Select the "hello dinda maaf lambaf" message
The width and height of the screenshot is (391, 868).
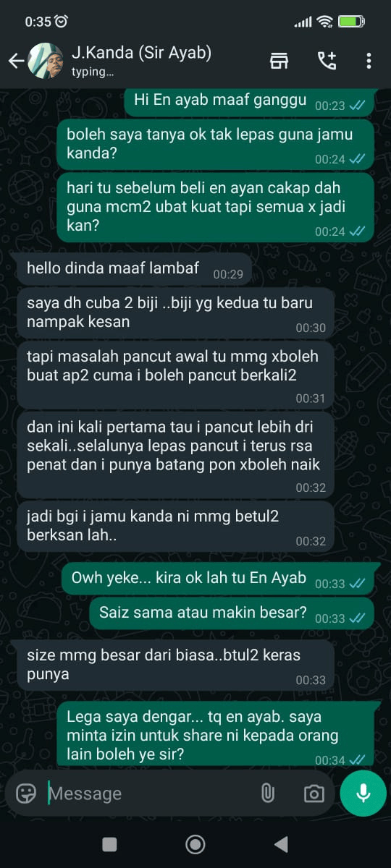pyautogui.click(x=134, y=269)
